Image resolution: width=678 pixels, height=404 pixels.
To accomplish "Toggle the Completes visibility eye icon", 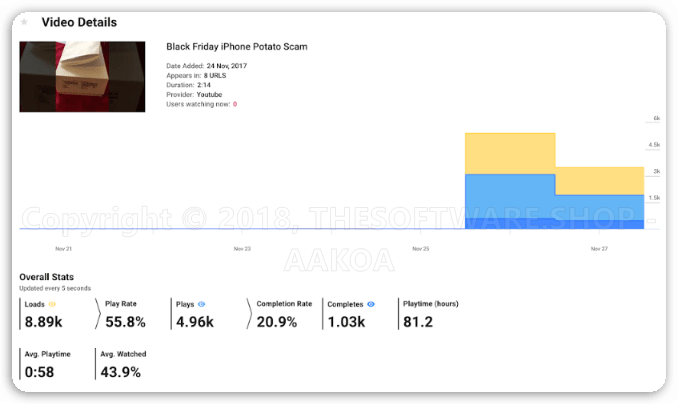I will point(371,303).
